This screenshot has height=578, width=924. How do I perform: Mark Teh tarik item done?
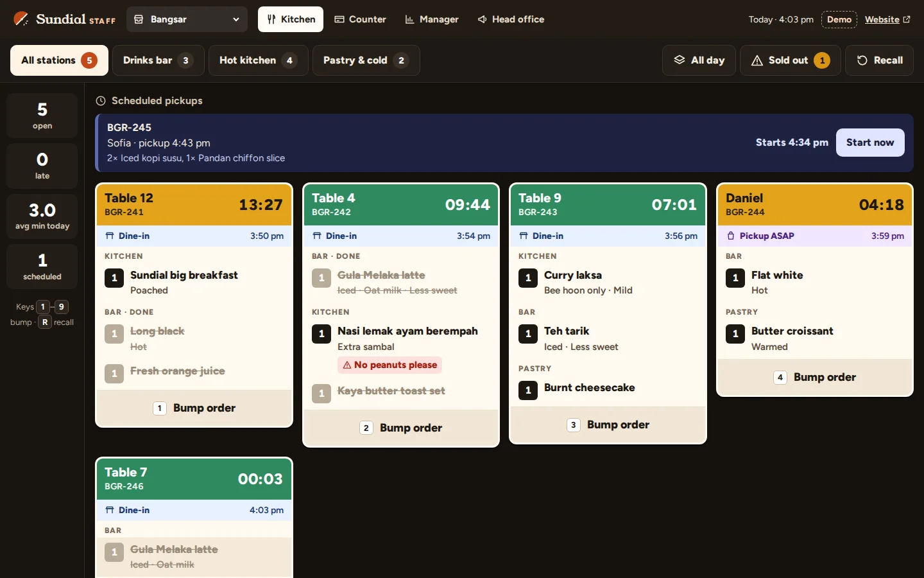point(608,338)
